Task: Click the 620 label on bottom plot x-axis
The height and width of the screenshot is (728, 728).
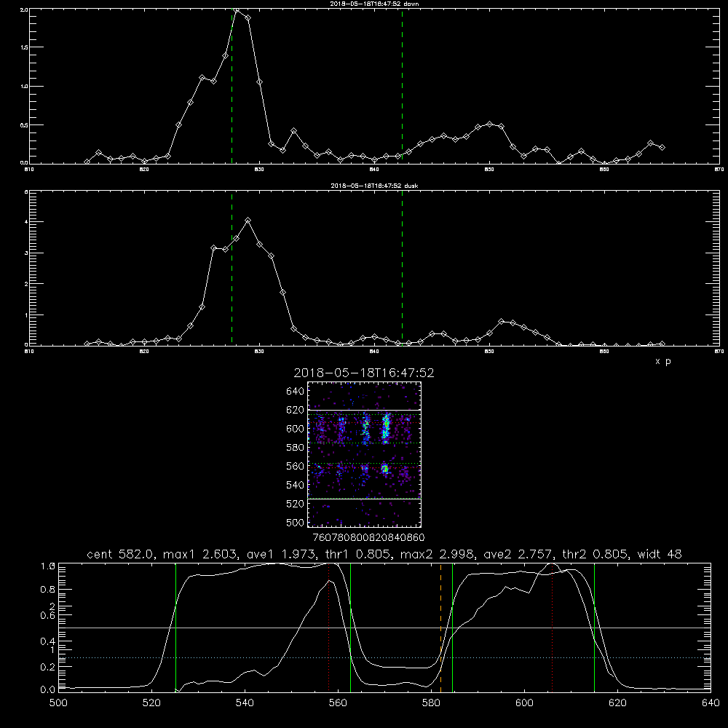Action: (x=617, y=703)
